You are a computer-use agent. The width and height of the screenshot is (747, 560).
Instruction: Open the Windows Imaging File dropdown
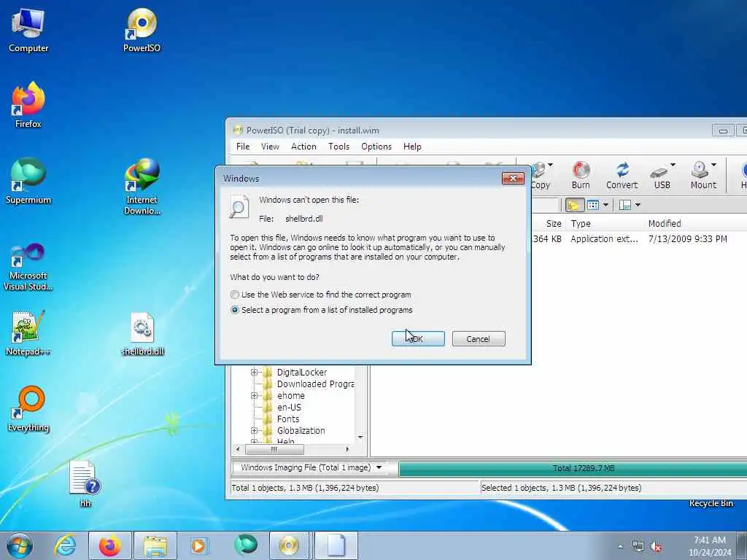coord(379,467)
